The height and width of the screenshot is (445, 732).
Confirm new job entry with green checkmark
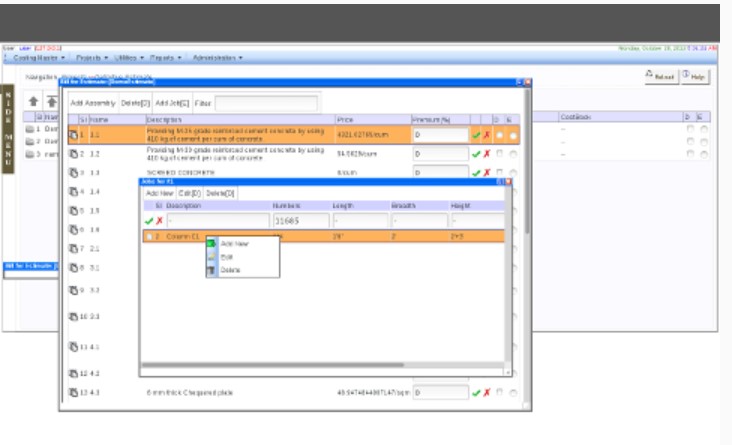pos(149,221)
